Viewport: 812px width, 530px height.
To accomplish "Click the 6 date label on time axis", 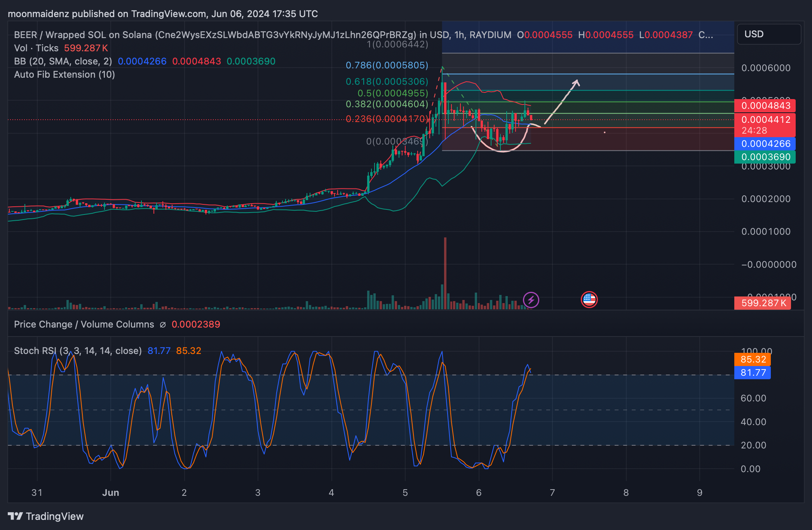I will pyautogui.click(x=479, y=493).
